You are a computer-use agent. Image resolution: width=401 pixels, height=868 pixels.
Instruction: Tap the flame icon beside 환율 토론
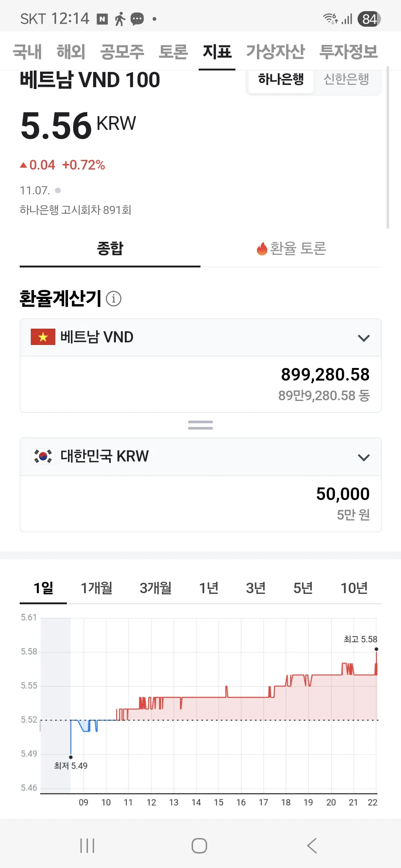(262, 249)
